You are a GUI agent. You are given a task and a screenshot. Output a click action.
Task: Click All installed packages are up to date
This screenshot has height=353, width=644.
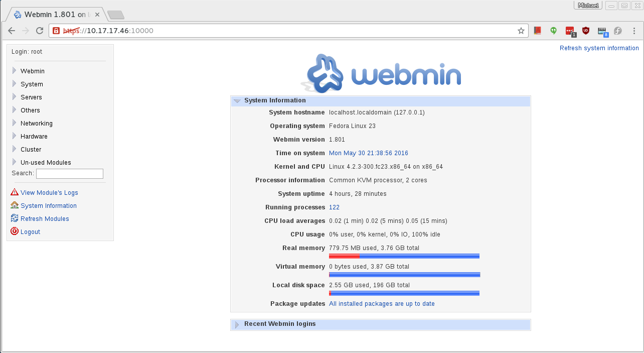[x=382, y=304]
